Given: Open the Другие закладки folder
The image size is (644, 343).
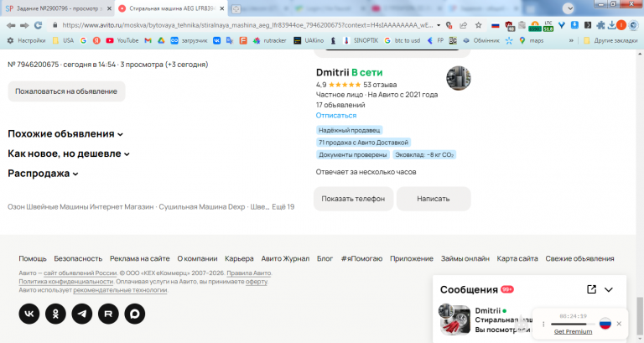Looking at the screenshot, I should coord(610,40).
